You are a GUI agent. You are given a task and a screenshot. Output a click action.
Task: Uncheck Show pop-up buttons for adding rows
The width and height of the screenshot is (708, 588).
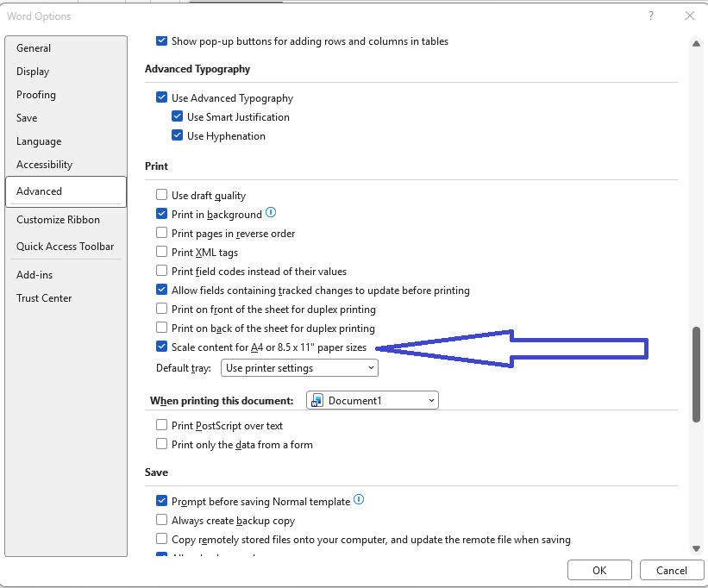(x=161, y=41)
